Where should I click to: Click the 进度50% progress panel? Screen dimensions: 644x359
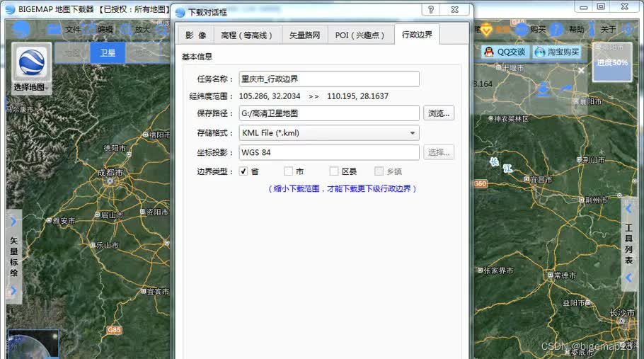(x=612, y=62)
